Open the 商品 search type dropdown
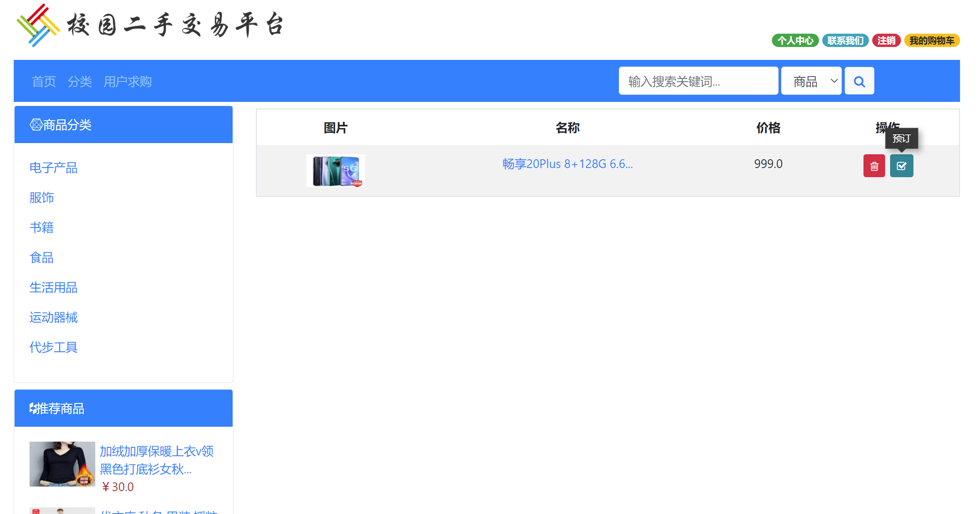980x514 pixels. pos(811,81)
